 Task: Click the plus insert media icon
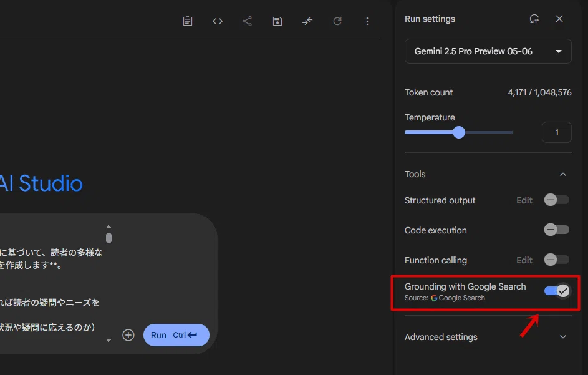point(128,335)
